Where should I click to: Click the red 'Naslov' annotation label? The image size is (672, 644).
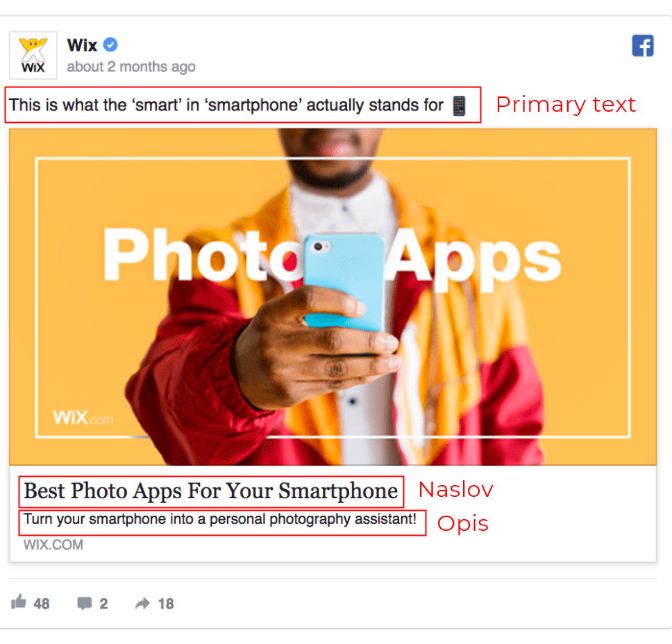tap(455, 490)
